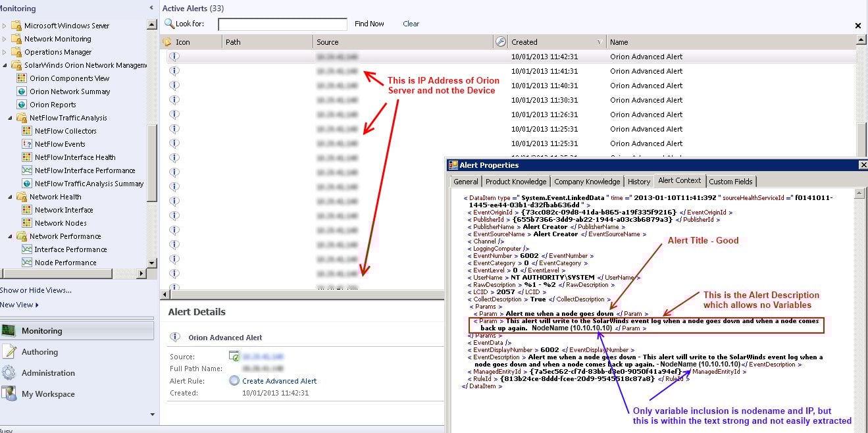Screen dimensions: 868x433
Task: Sort alerts by the Name column header
Action: 730,42
